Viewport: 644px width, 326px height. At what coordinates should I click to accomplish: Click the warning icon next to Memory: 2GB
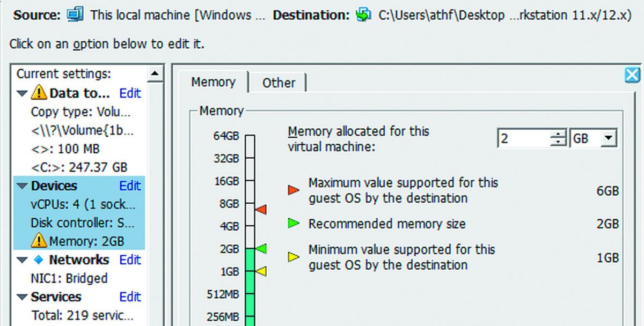tap(39, 241)
